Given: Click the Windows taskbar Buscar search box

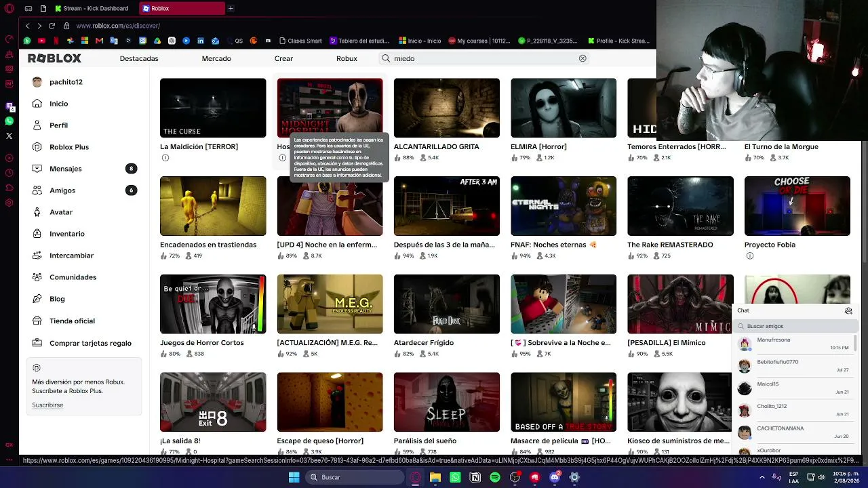Looking at the screenshot, I should [x=354, y=477].
